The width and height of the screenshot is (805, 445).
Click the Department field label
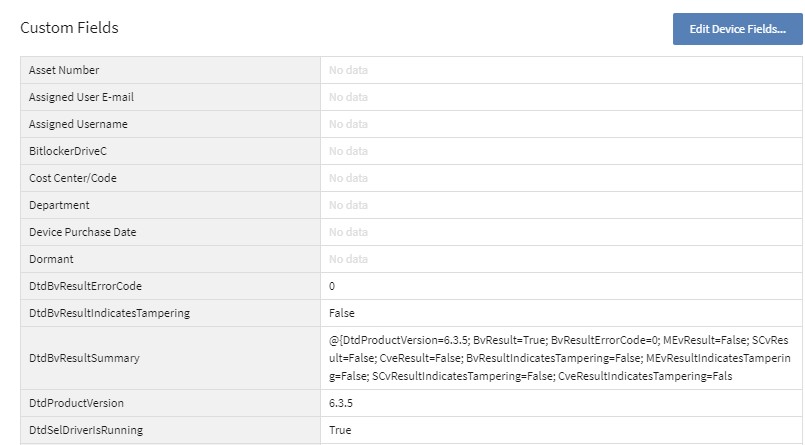tap(60, 205)
